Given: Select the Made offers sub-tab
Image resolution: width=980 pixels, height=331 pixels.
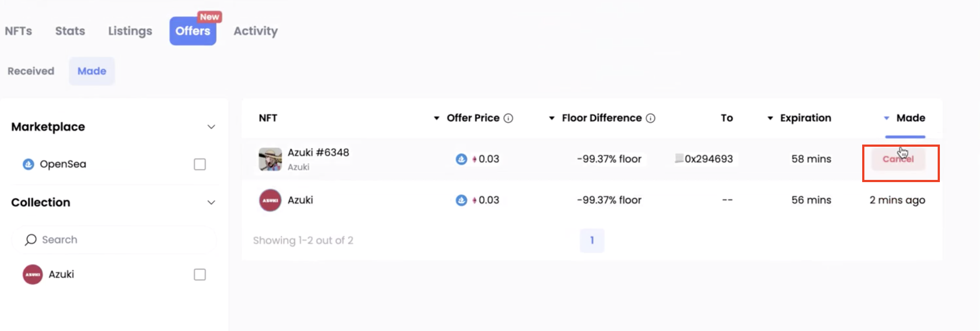Looking at the screenshot, I should 92,71.
